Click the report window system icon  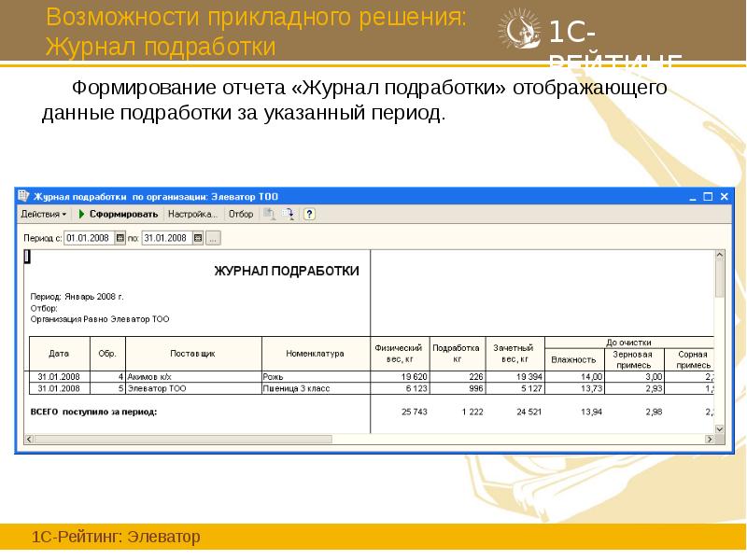pos(22,194)
